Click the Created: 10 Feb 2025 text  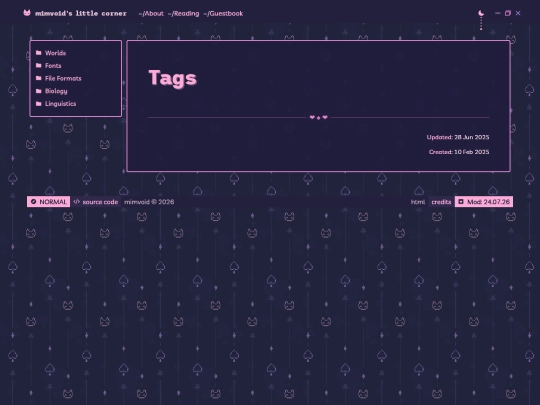[x=459, y=152]
